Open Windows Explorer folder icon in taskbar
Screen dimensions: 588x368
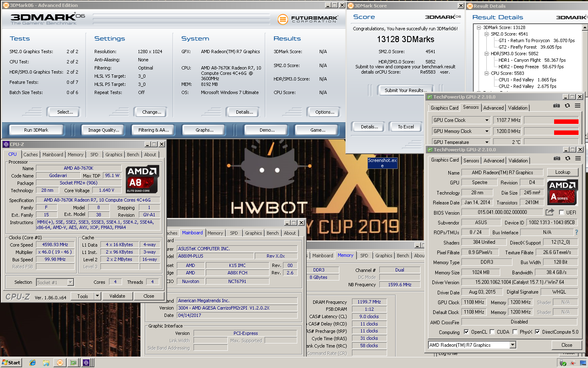(x=46, y=363)
